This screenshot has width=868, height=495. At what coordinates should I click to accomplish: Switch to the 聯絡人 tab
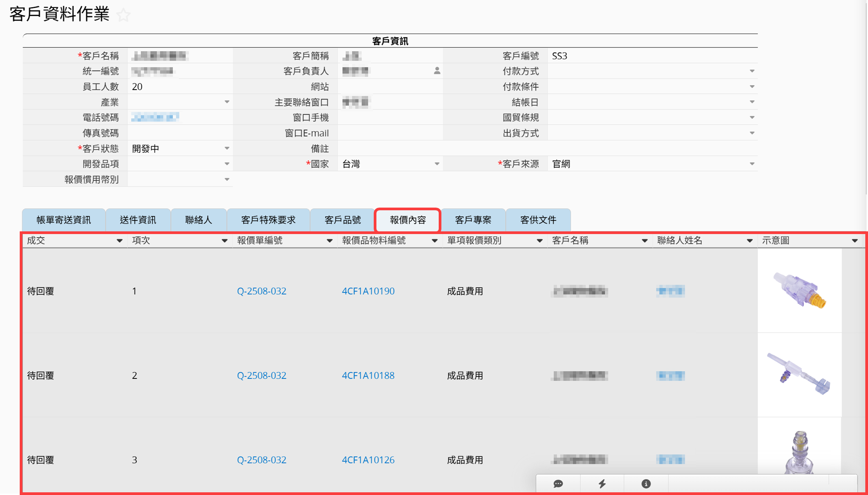198,220
